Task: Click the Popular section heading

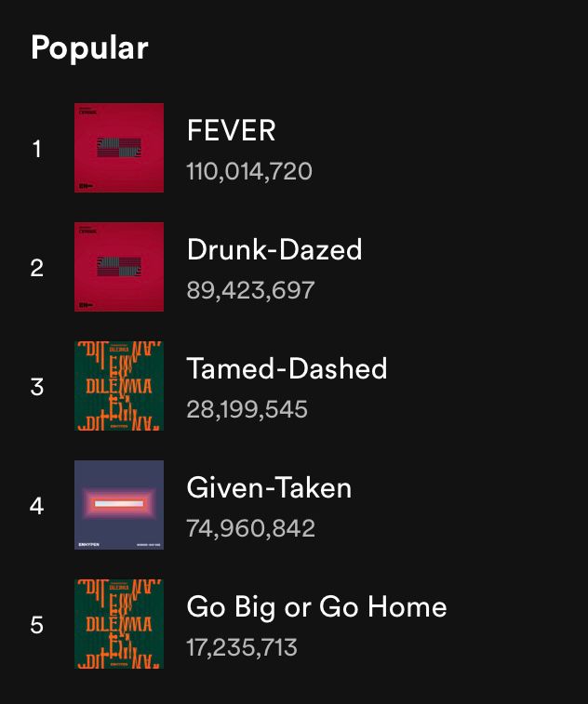Action: click(89, 48)
